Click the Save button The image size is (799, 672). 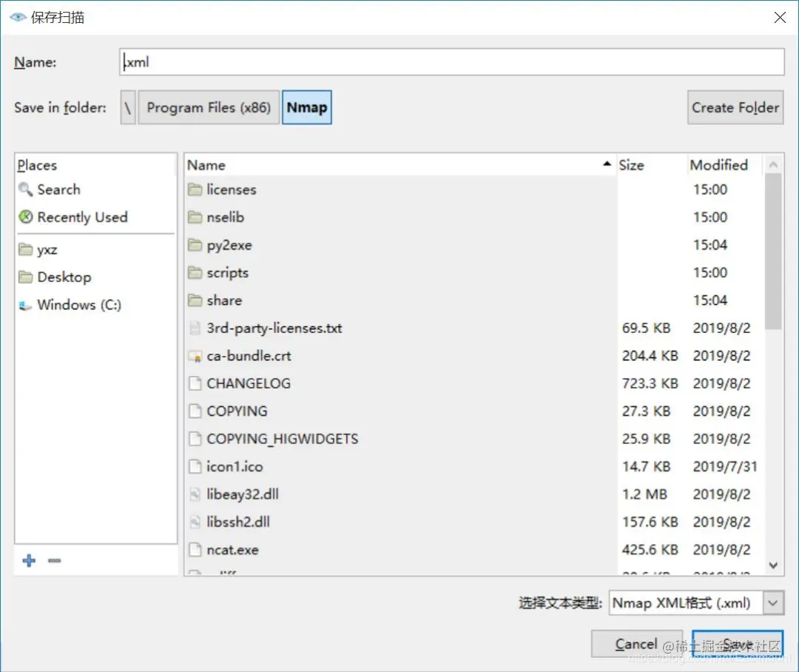click(738, 644)
